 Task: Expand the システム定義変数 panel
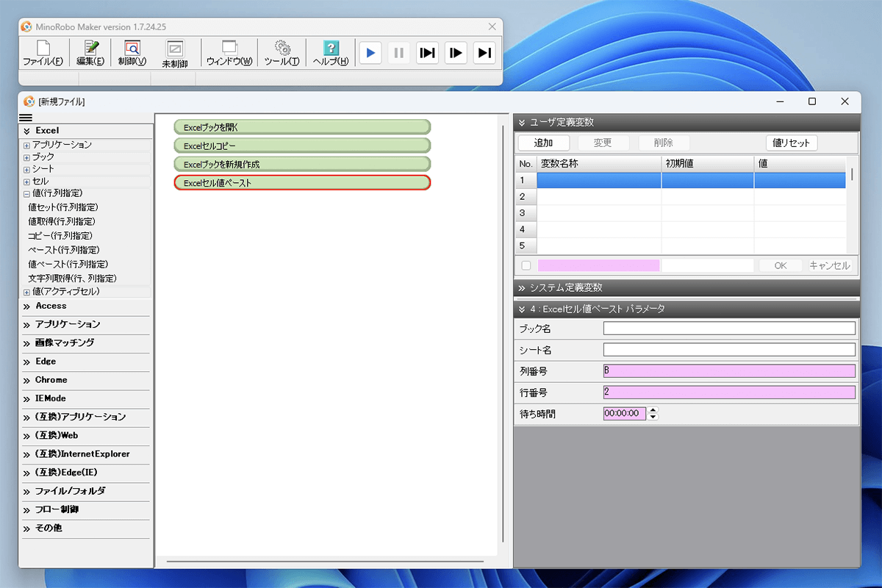pos(522,288)
